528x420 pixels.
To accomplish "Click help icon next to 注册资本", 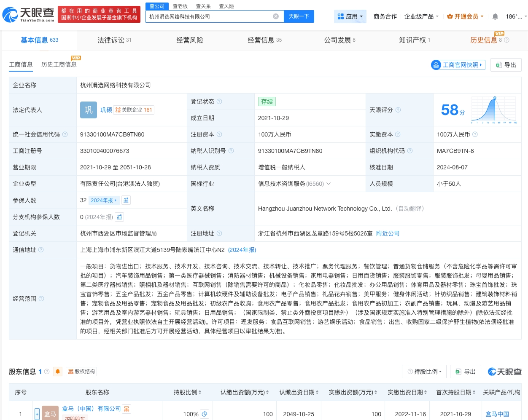I will (x=219, y=134).
